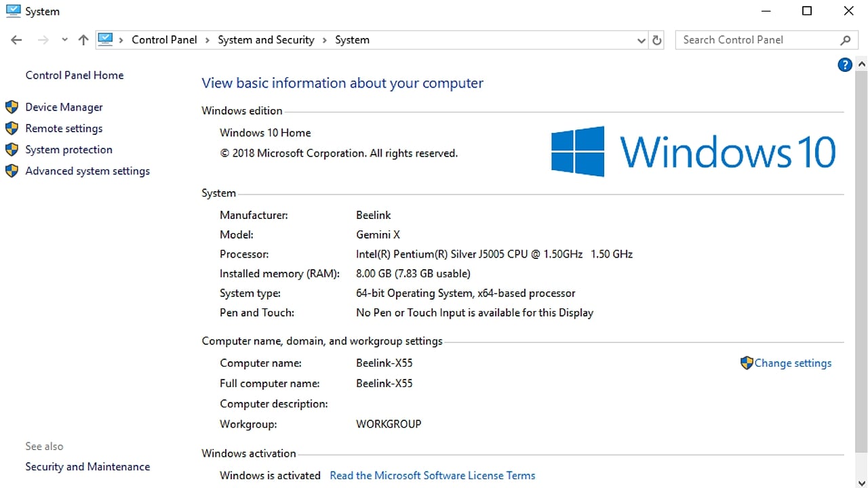This screenshot has height=488, width=868.
Task: Go to Control Panel Home
Action: (x=75, y=75)
